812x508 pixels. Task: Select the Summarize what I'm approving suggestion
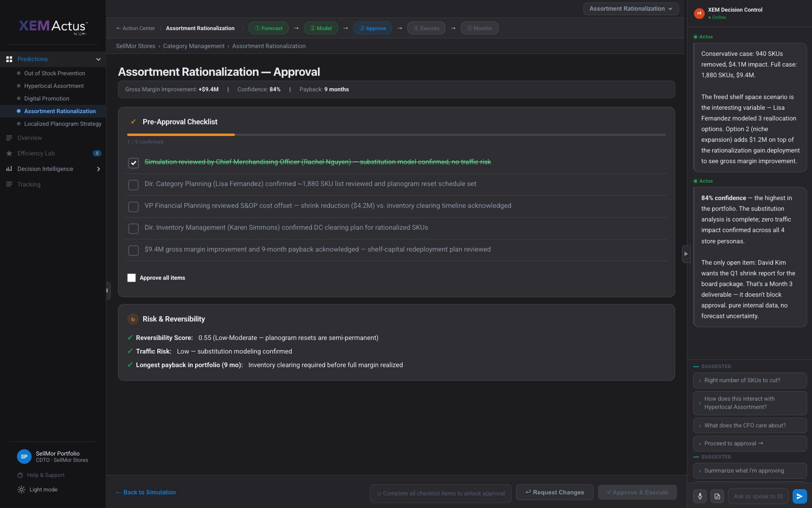click(x=750, y=471)
